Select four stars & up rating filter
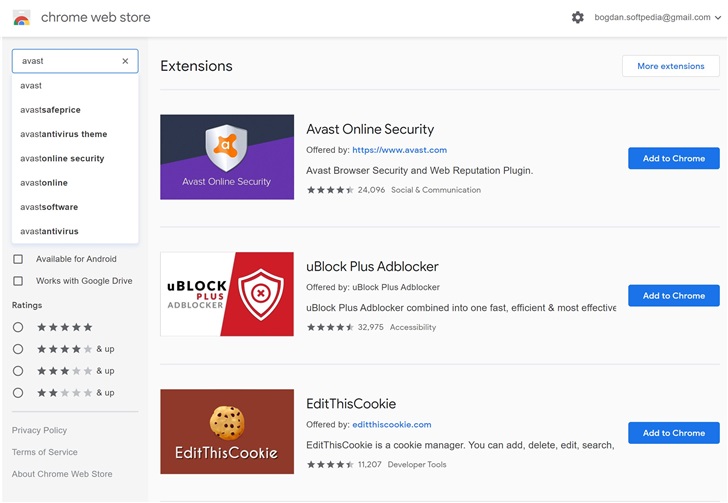 coord(18,349)
